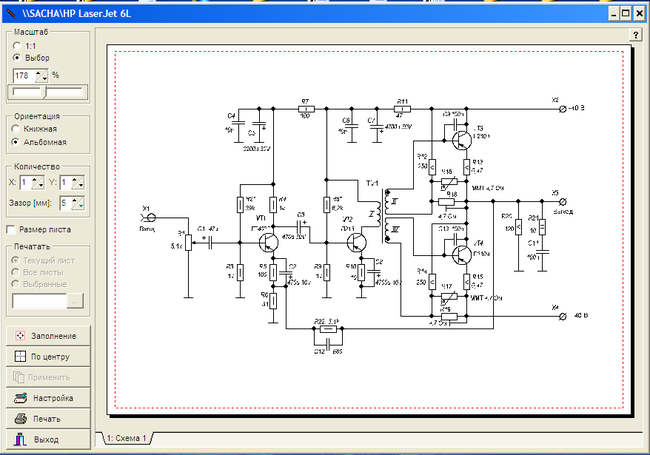Viewport: 650px width, 455px height.
Task: Click the Заполнение (fill page) button
Action: 47,335
